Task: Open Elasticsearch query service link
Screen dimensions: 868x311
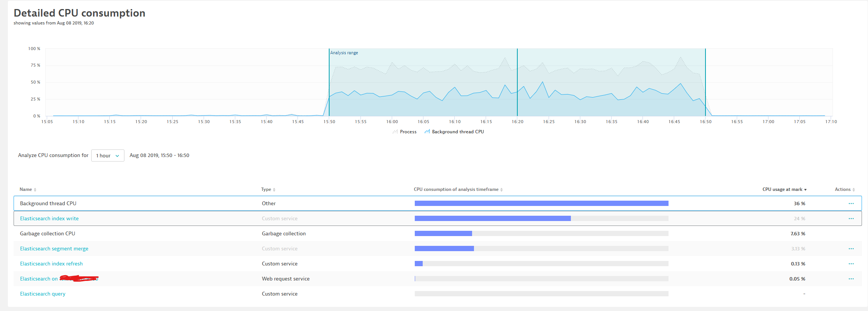Action: coord(43,294)
